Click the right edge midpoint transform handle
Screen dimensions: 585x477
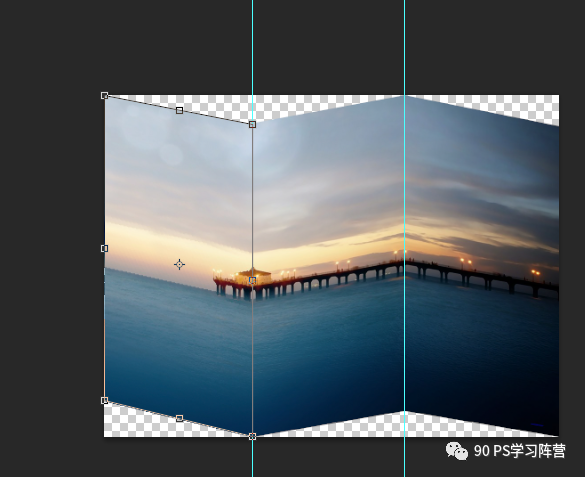[x=253, y=280]
